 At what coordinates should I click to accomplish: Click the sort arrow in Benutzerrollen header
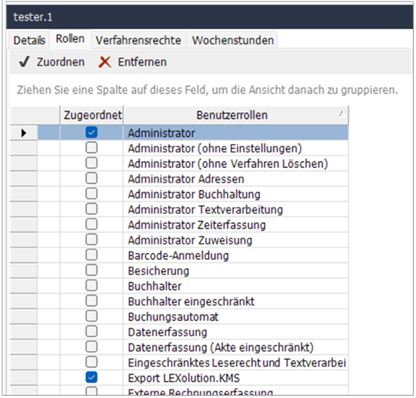(x=341, y=114)
